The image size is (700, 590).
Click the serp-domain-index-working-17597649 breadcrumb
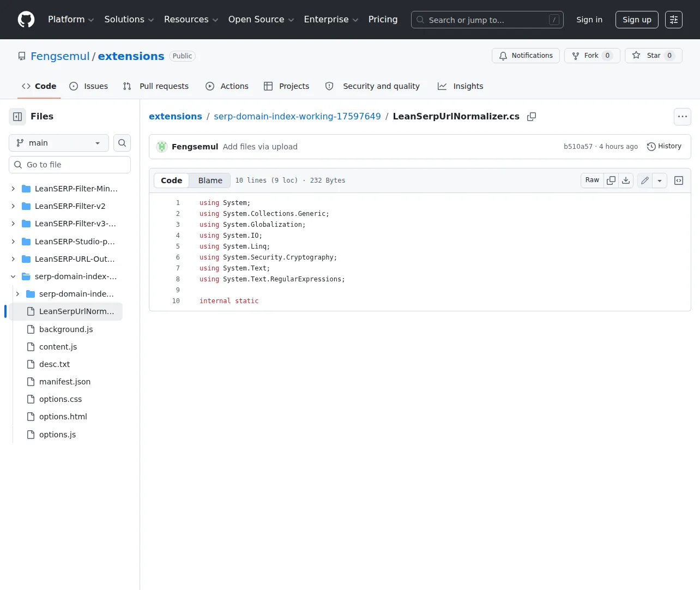point(297,117)
